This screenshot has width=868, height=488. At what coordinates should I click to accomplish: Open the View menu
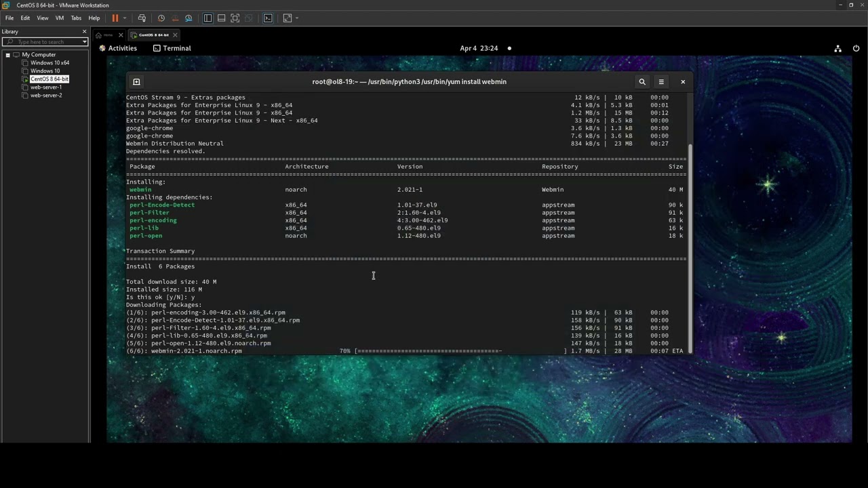[42, 18]
